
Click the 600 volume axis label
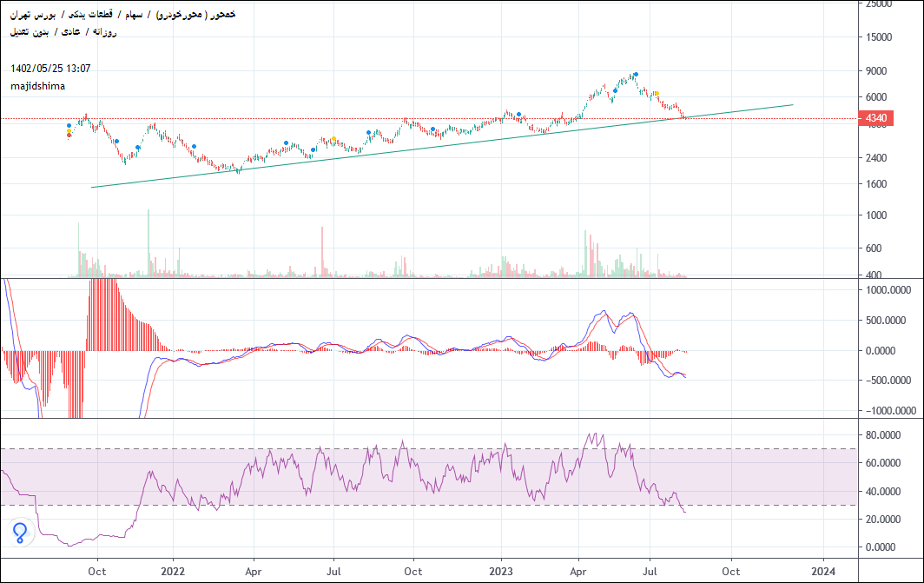pos(874,248)
